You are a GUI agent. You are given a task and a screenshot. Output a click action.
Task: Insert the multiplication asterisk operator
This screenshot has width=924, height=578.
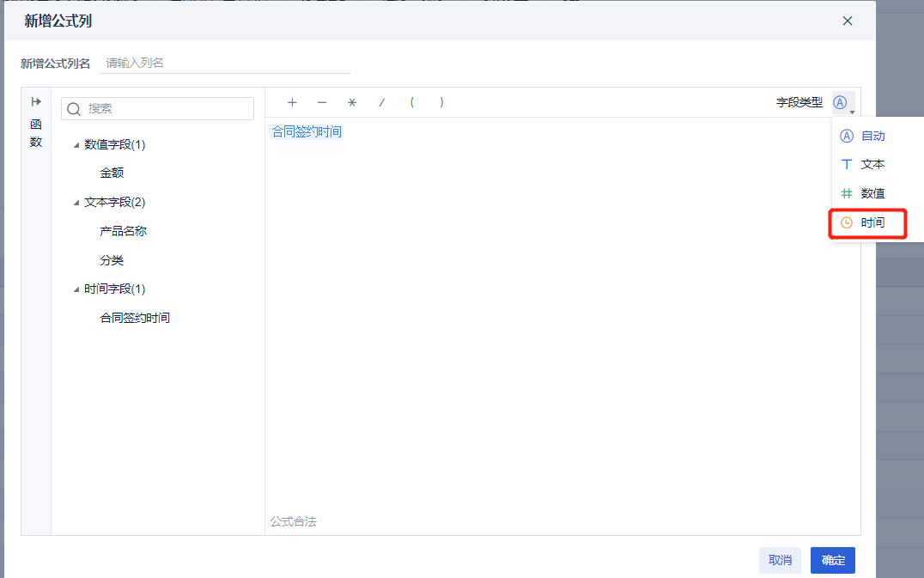click(x=352, y=102)
